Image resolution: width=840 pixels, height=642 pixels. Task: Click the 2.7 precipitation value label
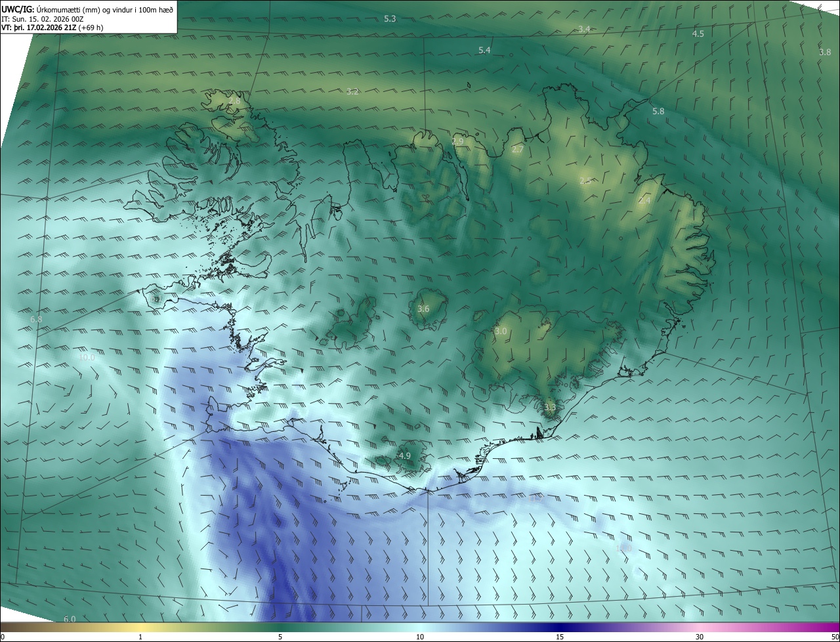point(518,150)
